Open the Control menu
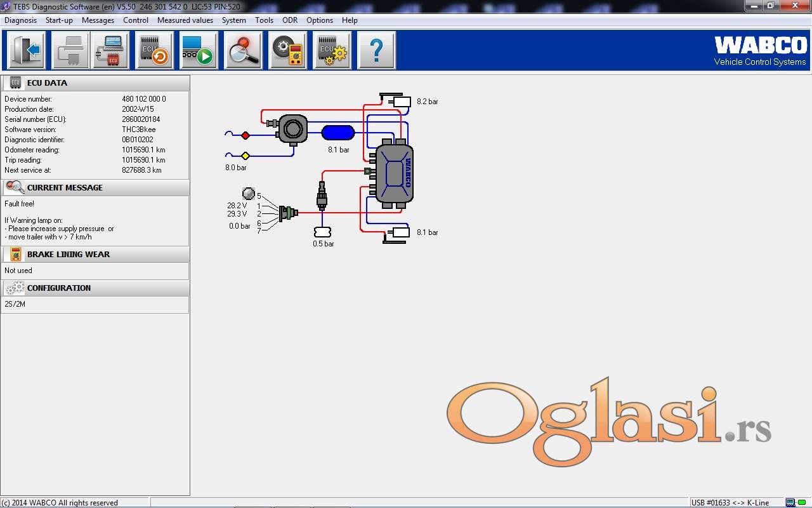This screenshot has width=812, height=508. click(x=136, y=20)
